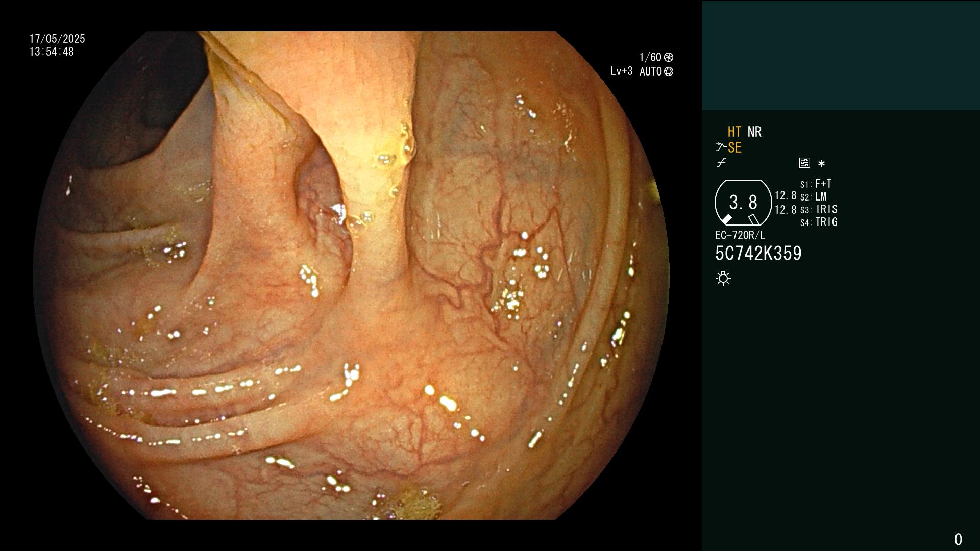The width and height of the screenshot is (980, 551).
Task: Click the lower 12.8 diameter value
Action: 786,210
